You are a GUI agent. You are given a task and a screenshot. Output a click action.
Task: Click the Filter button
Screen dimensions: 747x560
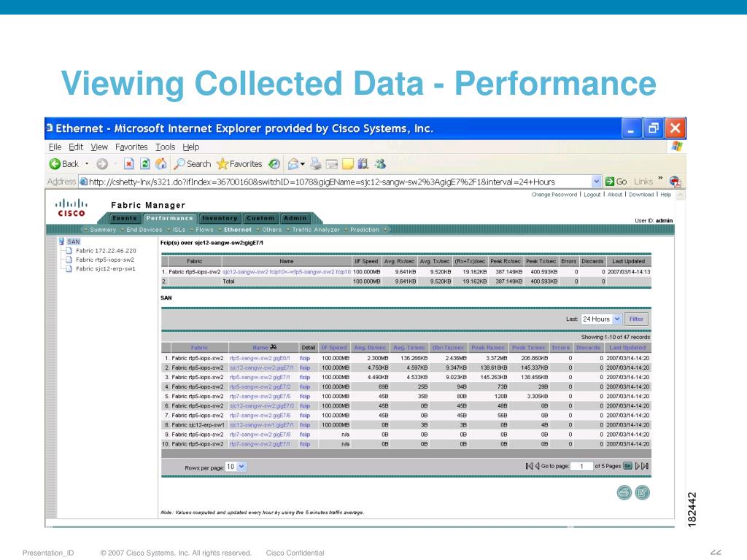point(636,319)
